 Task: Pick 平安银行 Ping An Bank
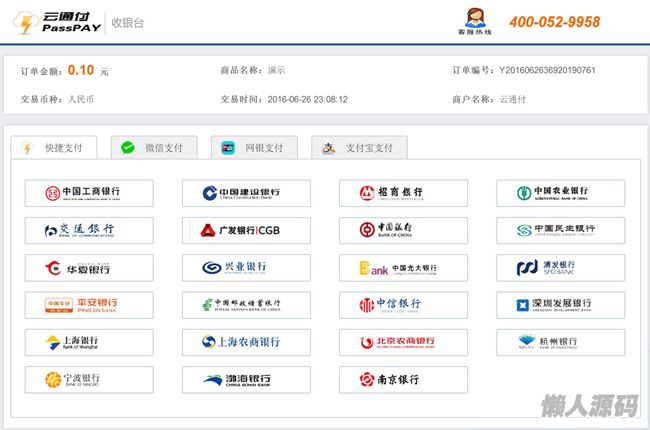(x=89, y=305)
